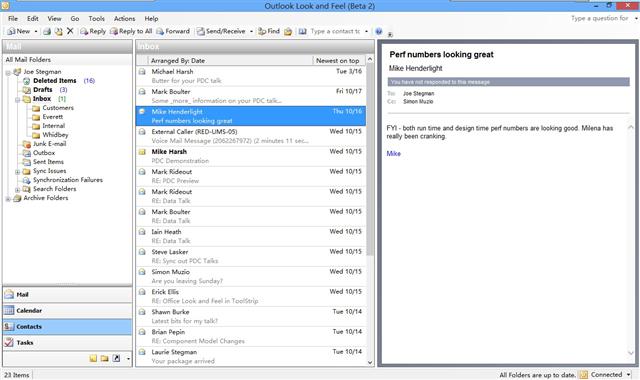This screenshot has height=380, width=640.
Task: Switch to Calendar navigation pane
Action: point(67,311)
